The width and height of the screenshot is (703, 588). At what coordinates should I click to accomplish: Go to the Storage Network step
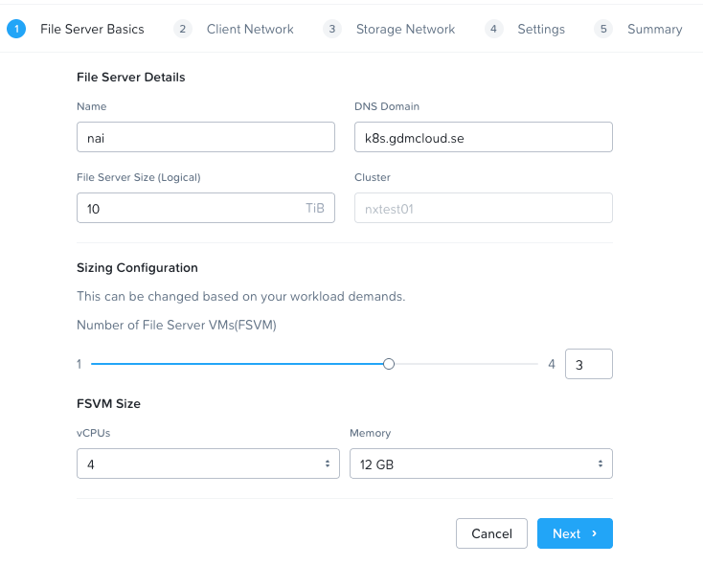tap(405, 29)
